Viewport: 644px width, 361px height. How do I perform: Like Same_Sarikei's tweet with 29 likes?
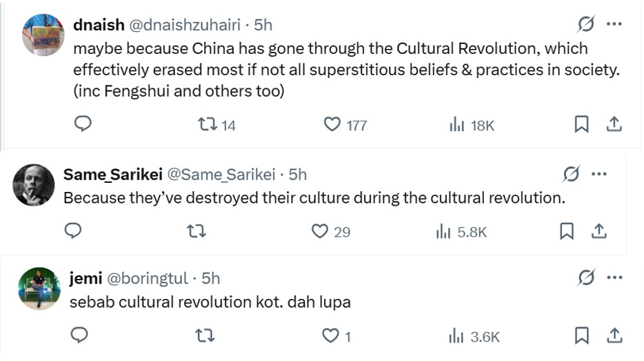(x=320, y=231)
